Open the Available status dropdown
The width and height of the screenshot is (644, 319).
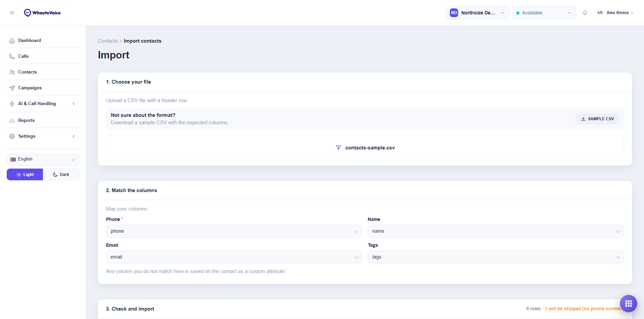(x=544, y=13)
